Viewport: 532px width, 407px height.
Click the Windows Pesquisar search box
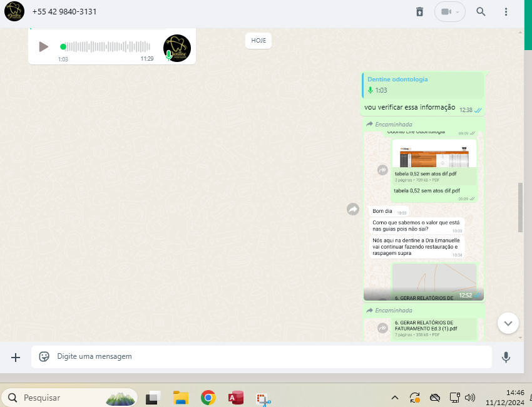(x=69, y=398)
